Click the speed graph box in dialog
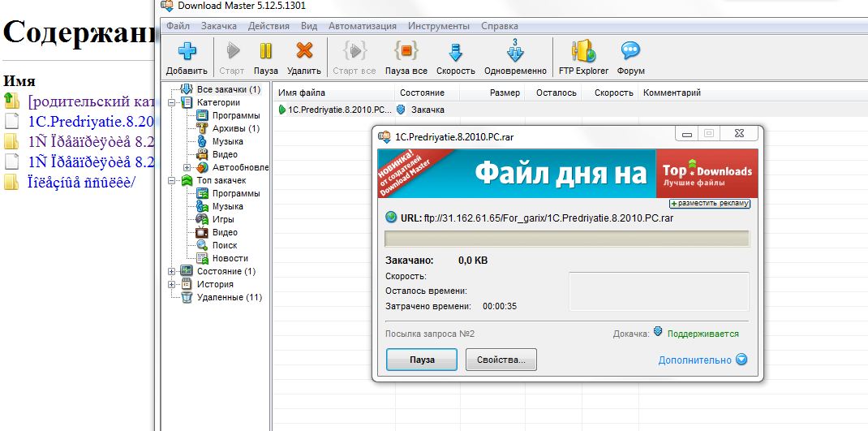The image size is (868, 431). [660, 291]
